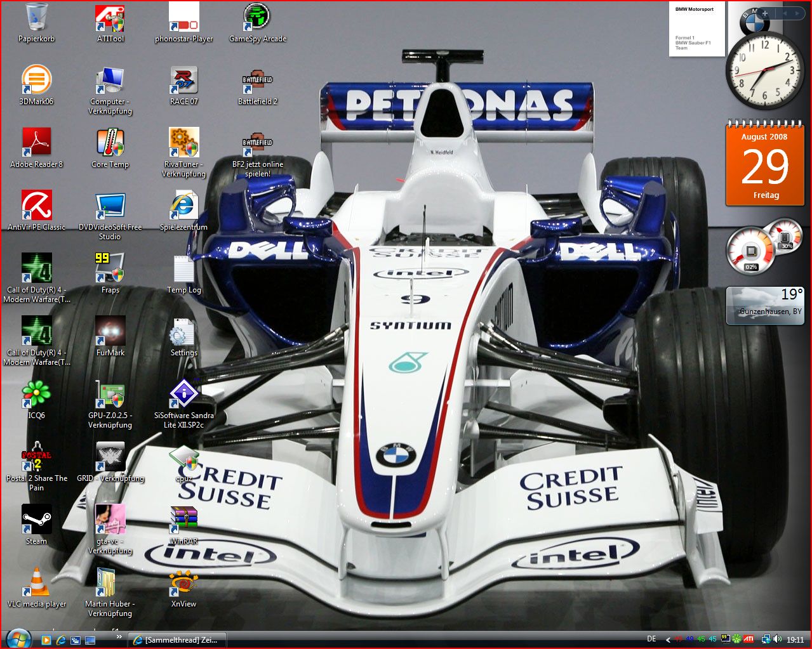
Task: Launch SiSoftware Sandra Lite XII.SP2c
Action: point(184,404)
